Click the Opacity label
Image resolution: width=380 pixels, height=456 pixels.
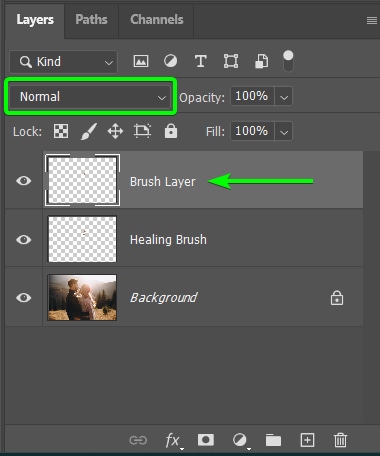[x=202, y=98]
